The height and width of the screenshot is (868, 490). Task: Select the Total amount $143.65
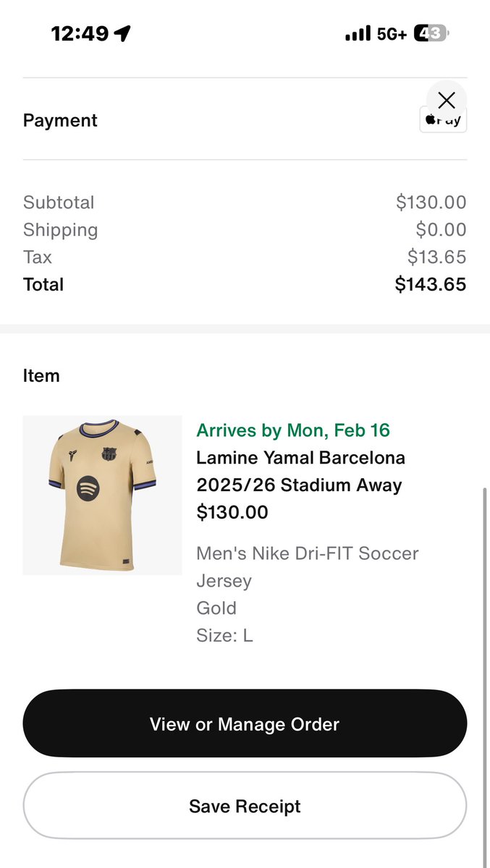pos(430,284)
